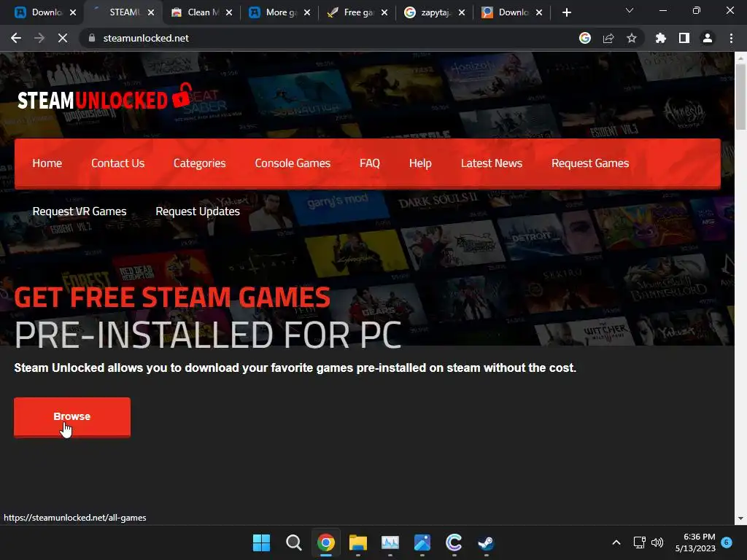Close the Clean M tab
This screenshot has width=747, height=560.
tap(229, 12)
